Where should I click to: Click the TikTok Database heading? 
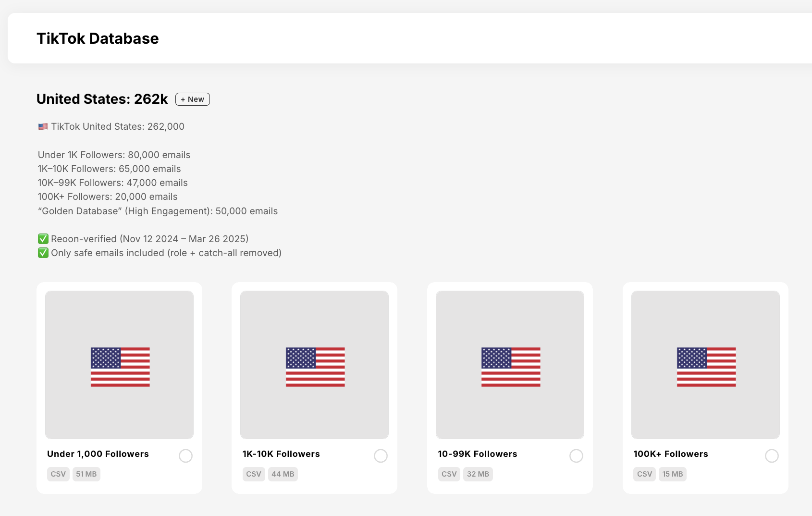[98, 38]
